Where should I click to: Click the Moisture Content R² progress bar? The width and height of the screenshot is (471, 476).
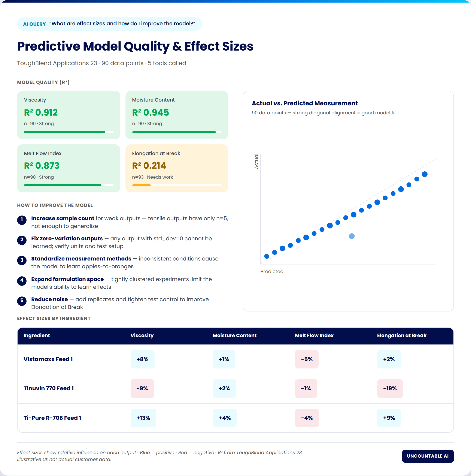tap(177, 132)
